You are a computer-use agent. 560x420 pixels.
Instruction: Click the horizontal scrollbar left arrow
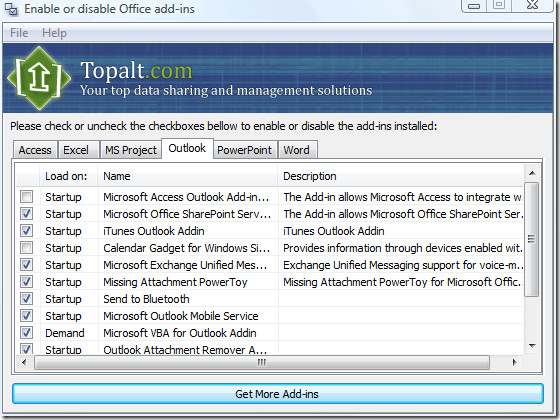[x=24, y=362]
